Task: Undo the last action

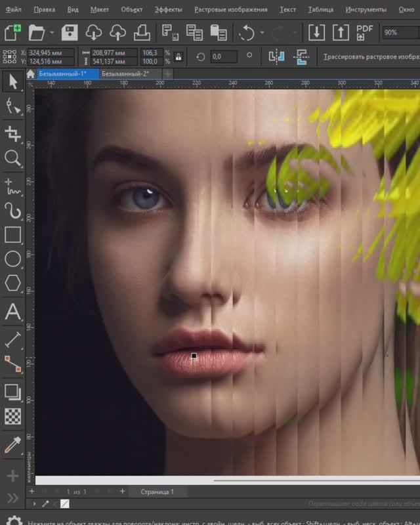Action: tap(247, 32)
